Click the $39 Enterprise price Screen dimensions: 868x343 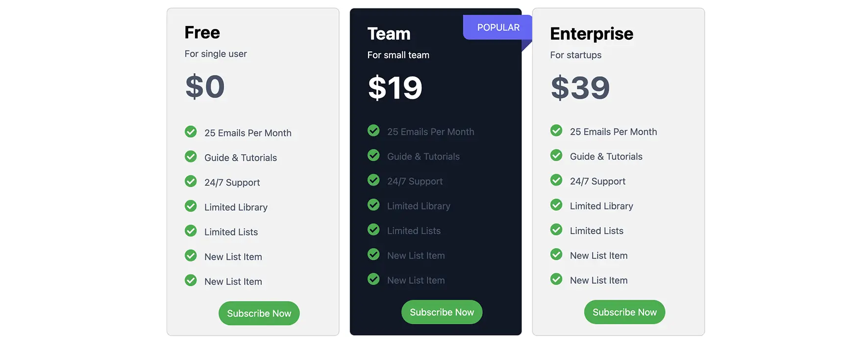coord(580,88)
